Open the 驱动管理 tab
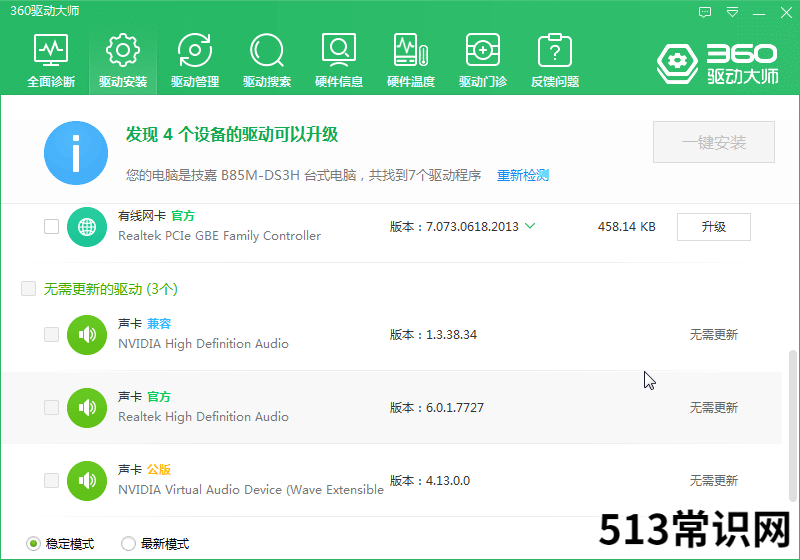This screenshot has height=560, width=800. click(195, 60)
